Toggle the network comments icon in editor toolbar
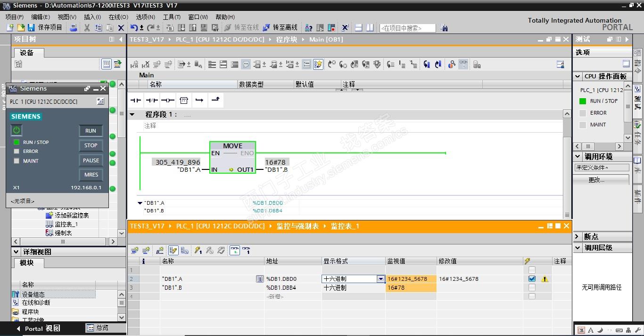644x336 pixels. pyautogui.click(x=246, y=64)
